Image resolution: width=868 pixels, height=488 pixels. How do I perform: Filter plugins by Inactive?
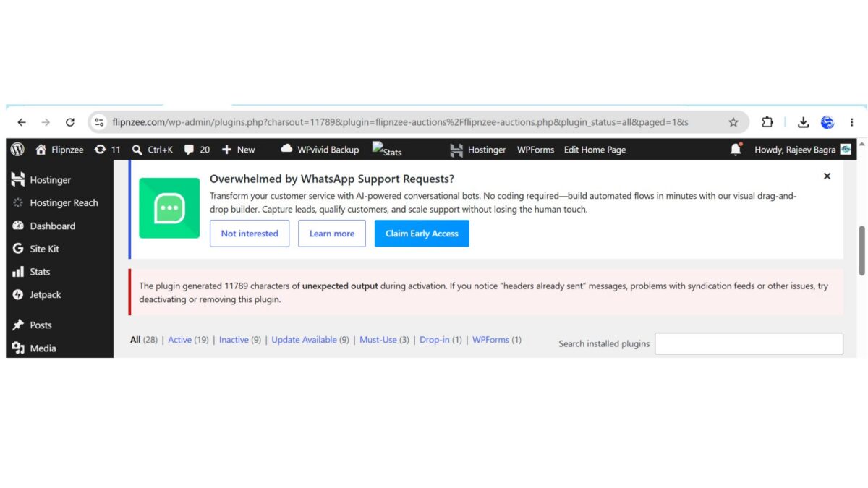click(x=234, y=340)
